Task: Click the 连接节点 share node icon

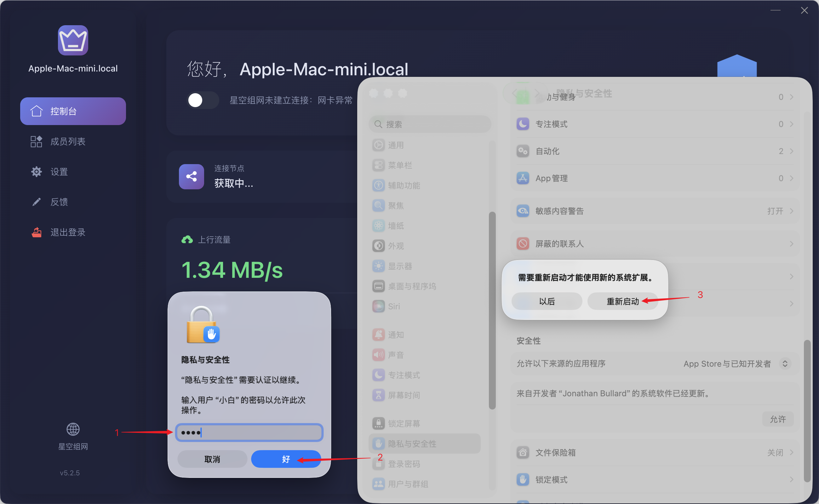Action: [191, 177]
